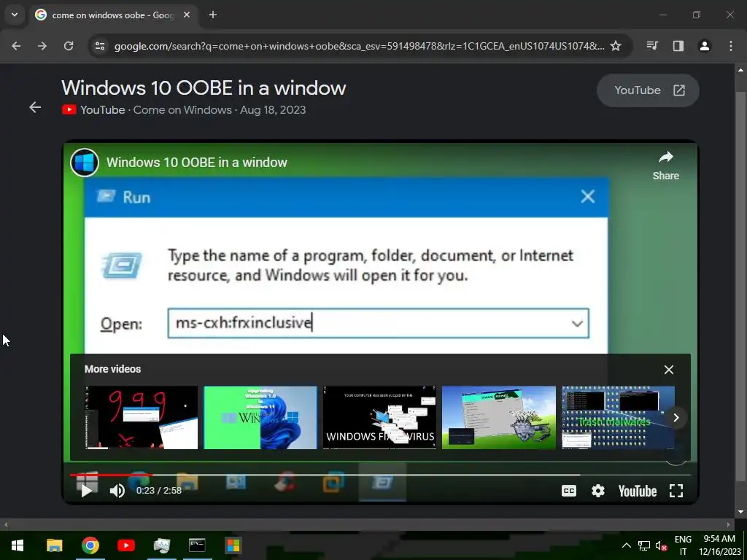
Task: Click the channel avatar in video player
Action: tap(85, 163)
